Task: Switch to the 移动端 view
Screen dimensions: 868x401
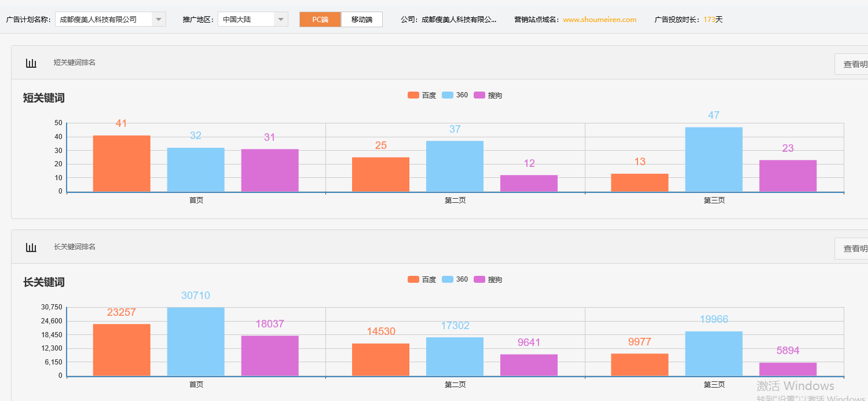Action: tap(362, 19)
